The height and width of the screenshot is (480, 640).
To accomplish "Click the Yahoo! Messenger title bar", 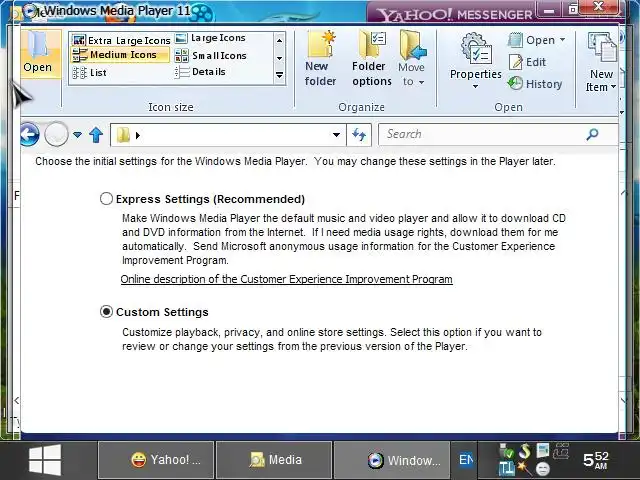I will click(454, 15).
